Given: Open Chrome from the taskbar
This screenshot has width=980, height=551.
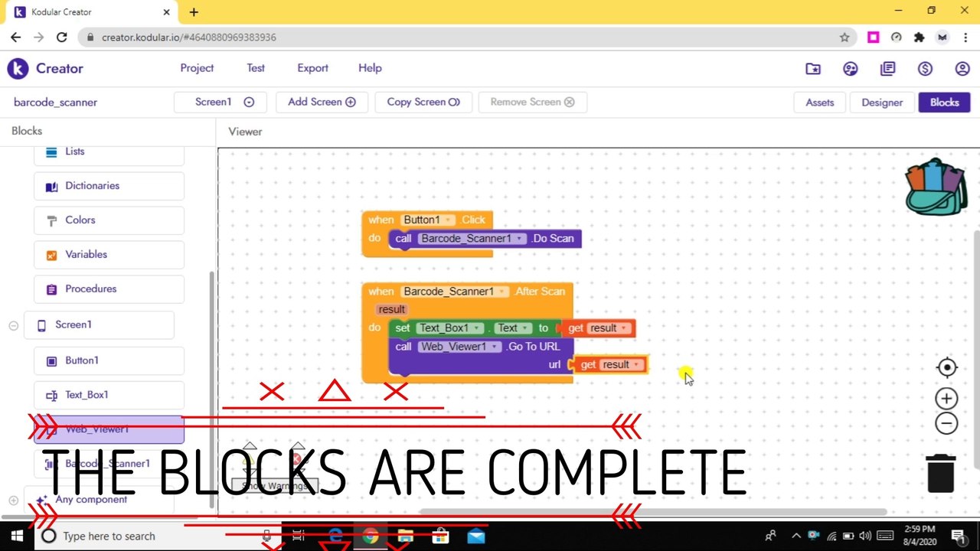Looking at the screenshot, I should point(371,536).
